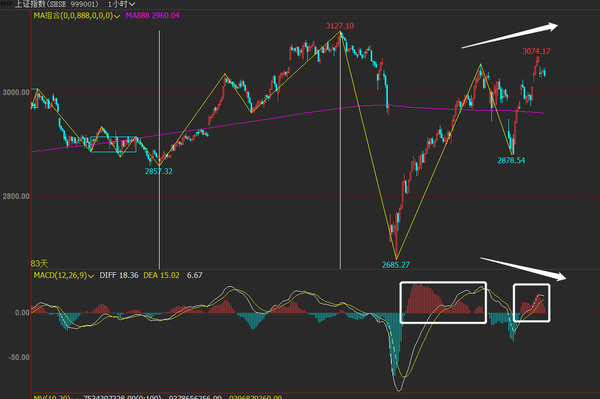The image size is (600, 399).
Task: Open the MACD(12,26,9) parameter dropdown
Action: 91,276
